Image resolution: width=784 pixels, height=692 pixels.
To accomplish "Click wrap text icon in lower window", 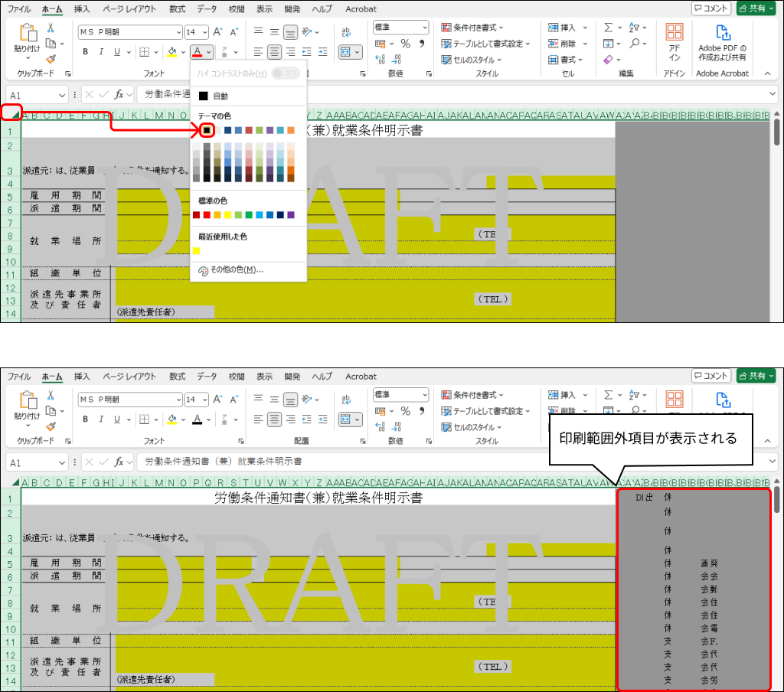I will click(346, 400).
